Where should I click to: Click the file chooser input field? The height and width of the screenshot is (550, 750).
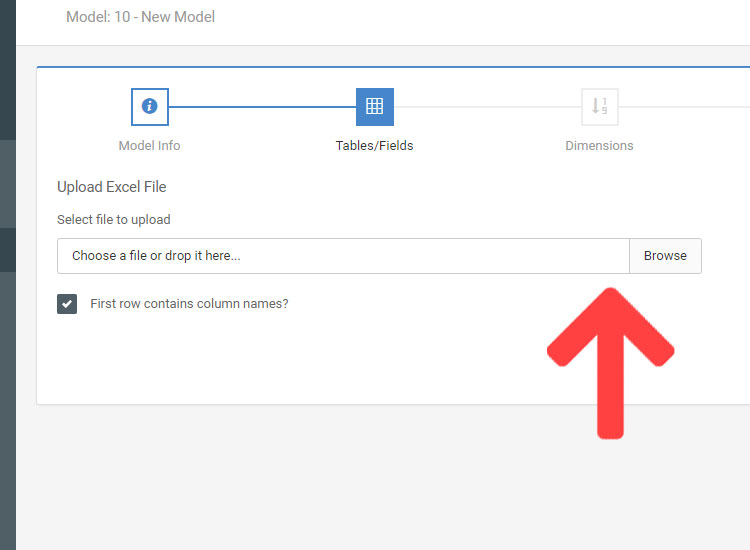coord(343,256)
